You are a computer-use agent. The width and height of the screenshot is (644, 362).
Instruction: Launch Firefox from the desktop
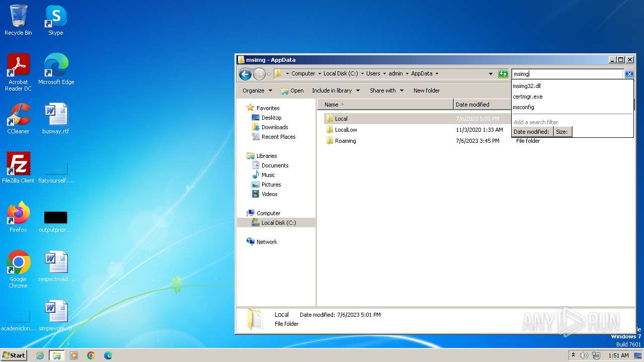18,217
